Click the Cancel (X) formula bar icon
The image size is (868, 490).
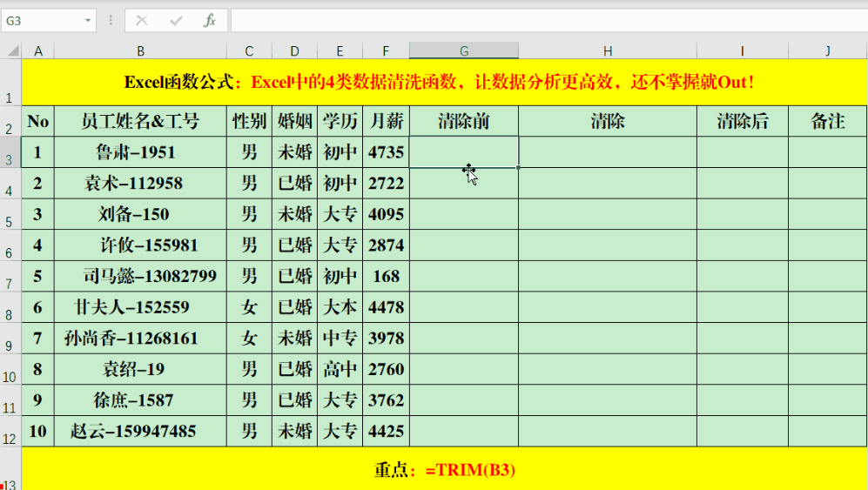tap(142, 21)
